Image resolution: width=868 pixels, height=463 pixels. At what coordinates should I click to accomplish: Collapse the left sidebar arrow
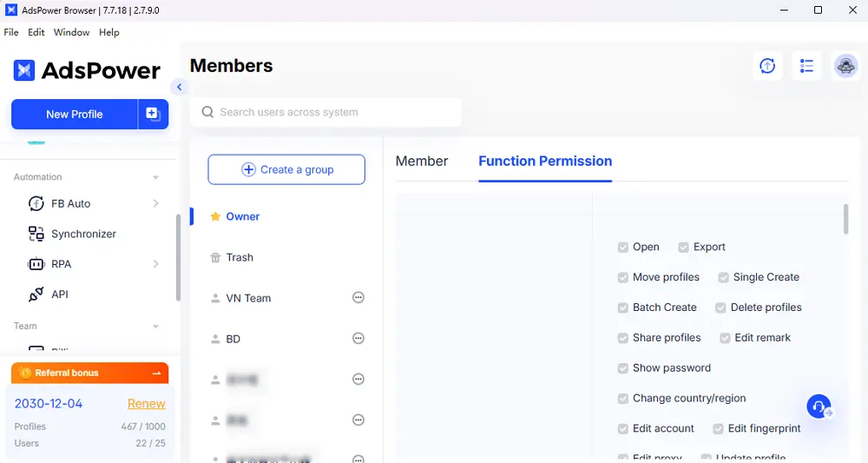tap(180, 87)
